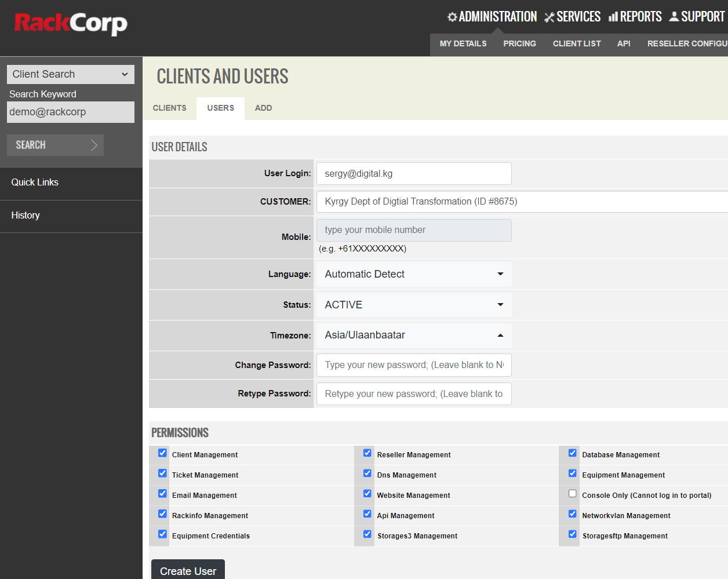
Task: Go to Pricing submenu
Action: [520, 43]
